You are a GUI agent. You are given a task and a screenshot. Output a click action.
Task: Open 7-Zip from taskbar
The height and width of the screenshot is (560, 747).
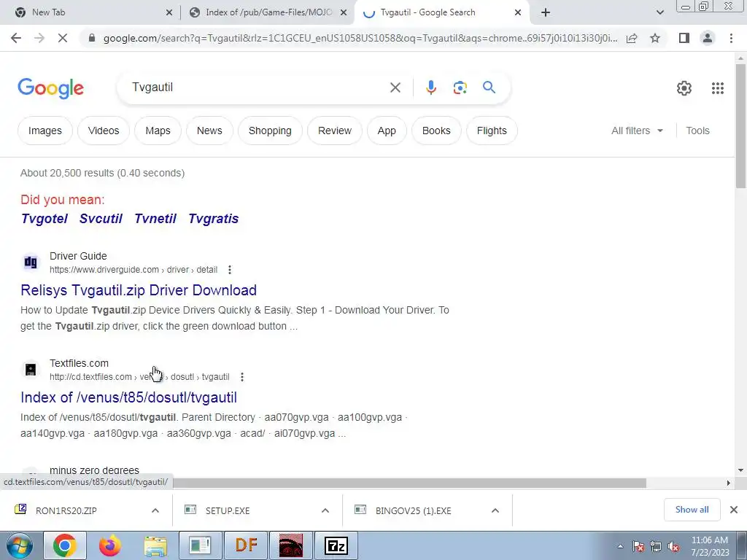pyautogui.click(x=336, y=545)
